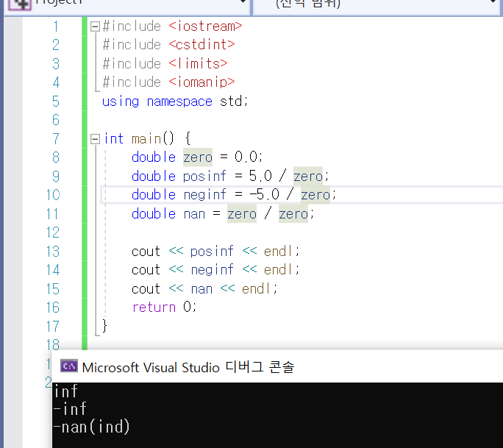The height and width of the screenshot is (448, 503).
Task: Click endl on line 14
Action: (x=278, y=270)
